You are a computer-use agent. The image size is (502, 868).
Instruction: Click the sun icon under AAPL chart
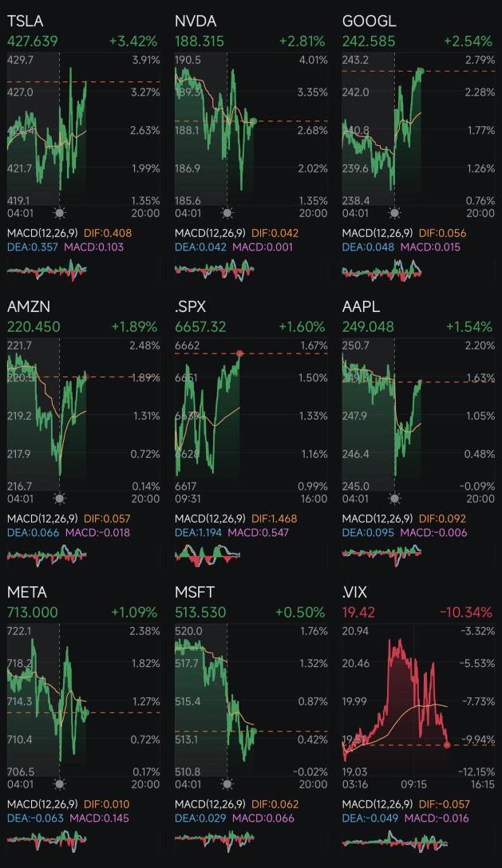(394, 499)
